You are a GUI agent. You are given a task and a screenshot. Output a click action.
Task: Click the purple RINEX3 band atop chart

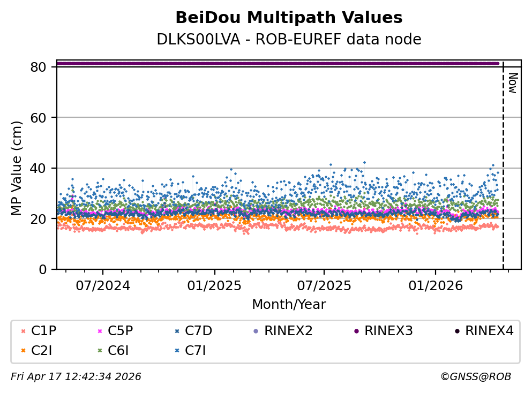(x=279, y=63)
